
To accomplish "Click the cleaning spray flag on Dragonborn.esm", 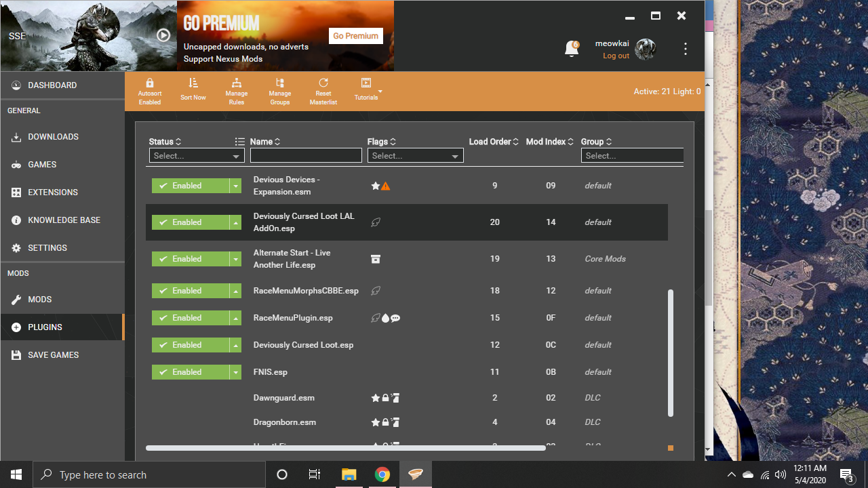I will 395,422.
